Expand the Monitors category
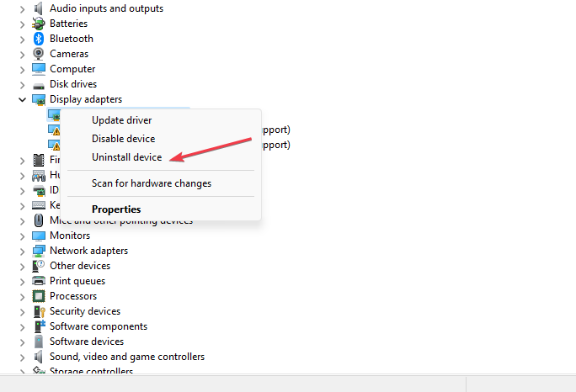 point(23,236)
